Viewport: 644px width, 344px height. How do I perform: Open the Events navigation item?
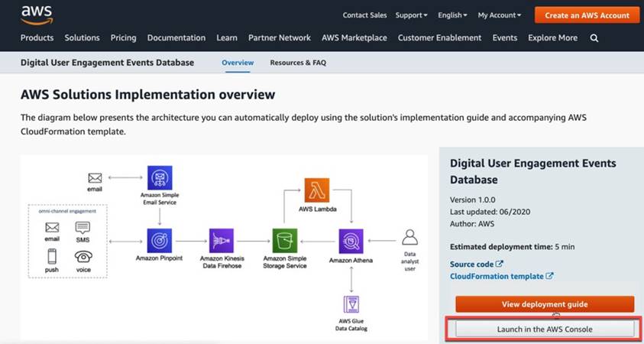[505, 37]
